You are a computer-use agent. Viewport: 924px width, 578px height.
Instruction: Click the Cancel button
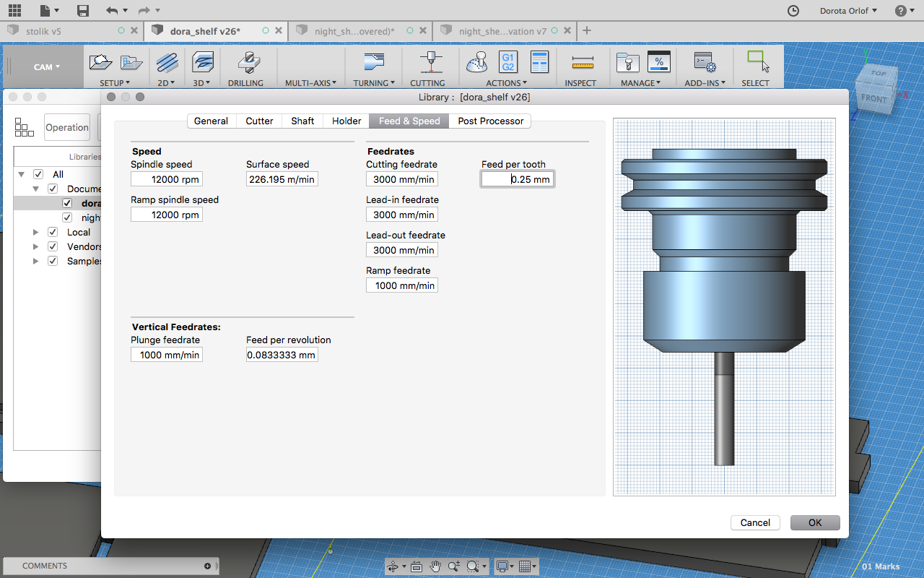(x=755, y=522)
